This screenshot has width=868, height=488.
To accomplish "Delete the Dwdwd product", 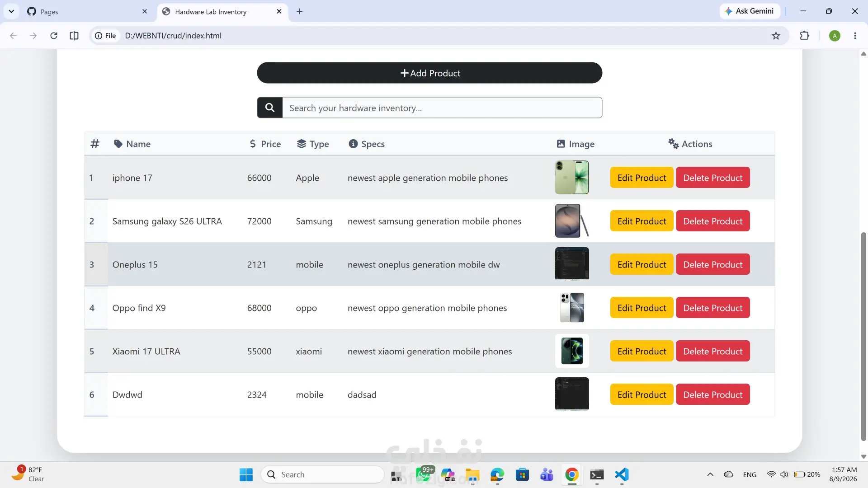I will 713,394.
